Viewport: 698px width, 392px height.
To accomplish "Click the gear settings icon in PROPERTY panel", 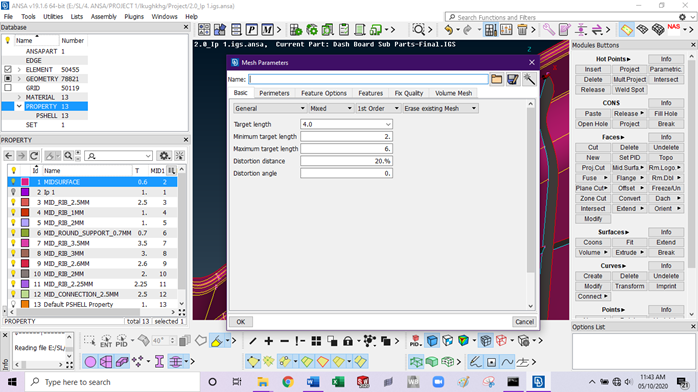I will [x=164, y=156].
